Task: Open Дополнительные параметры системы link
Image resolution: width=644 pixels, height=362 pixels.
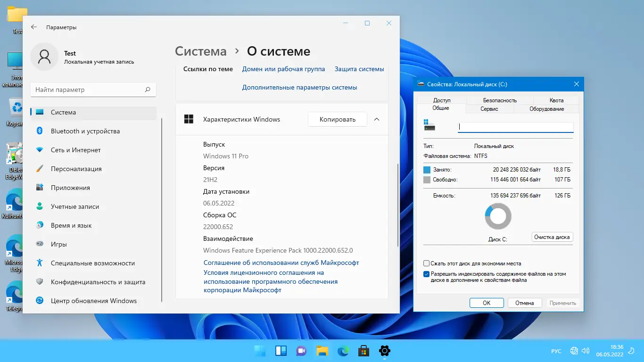Action: pos(299,87)
